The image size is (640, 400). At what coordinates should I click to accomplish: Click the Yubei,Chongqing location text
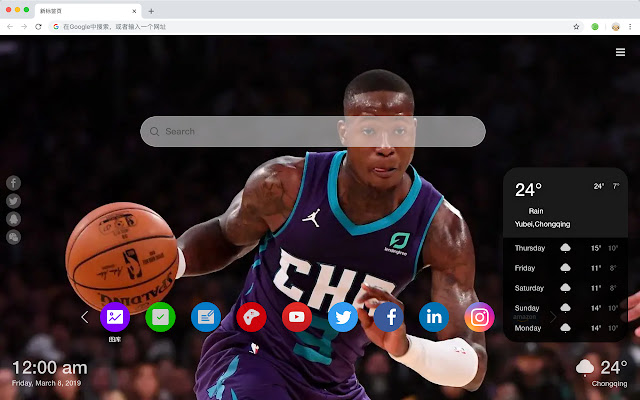(x=542, y=224)
